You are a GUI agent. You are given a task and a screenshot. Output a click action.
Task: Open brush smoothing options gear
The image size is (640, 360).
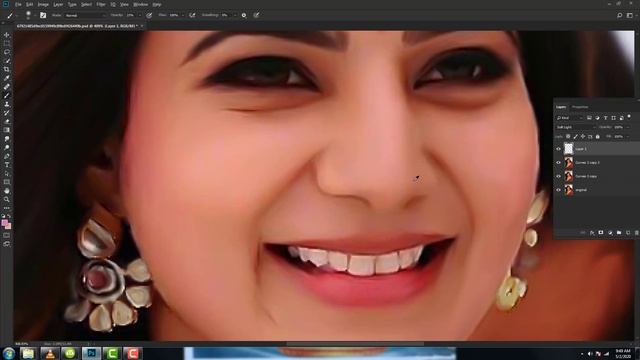click(x=244, y=15)
